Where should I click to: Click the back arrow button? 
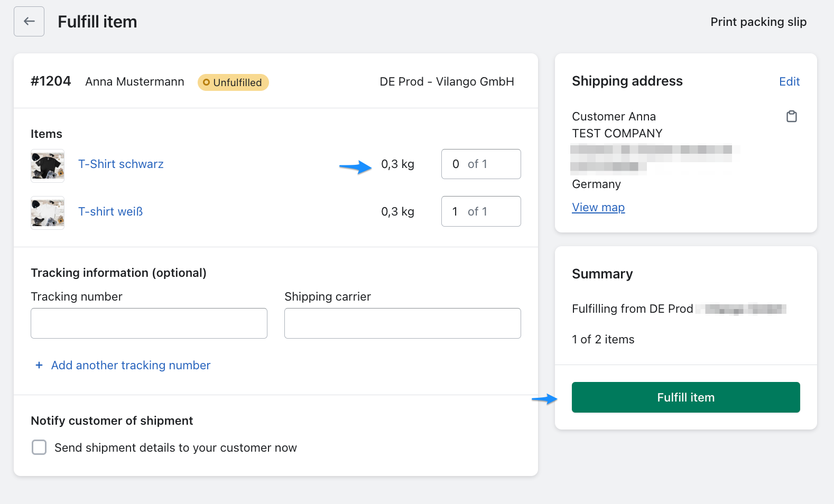tap(29, 22)
